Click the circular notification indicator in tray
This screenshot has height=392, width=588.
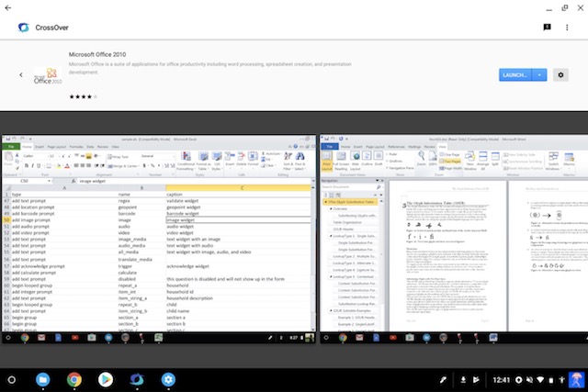click(x=518, y=380)
